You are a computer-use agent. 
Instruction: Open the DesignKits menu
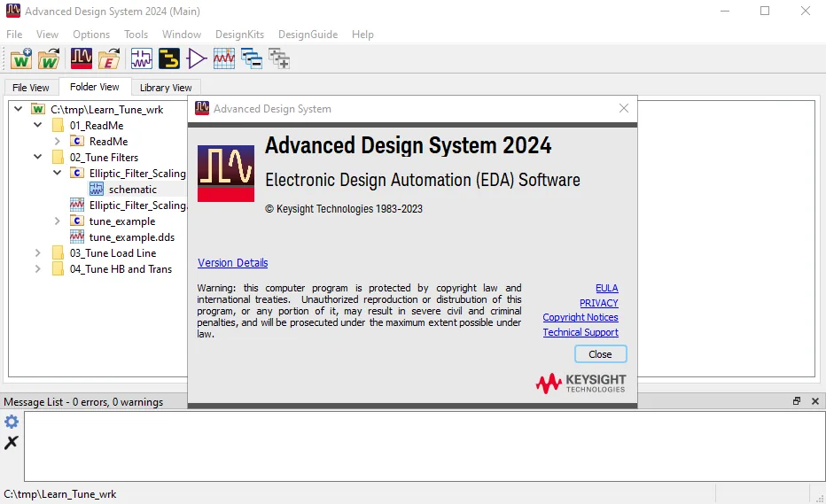tap(239, 35)
